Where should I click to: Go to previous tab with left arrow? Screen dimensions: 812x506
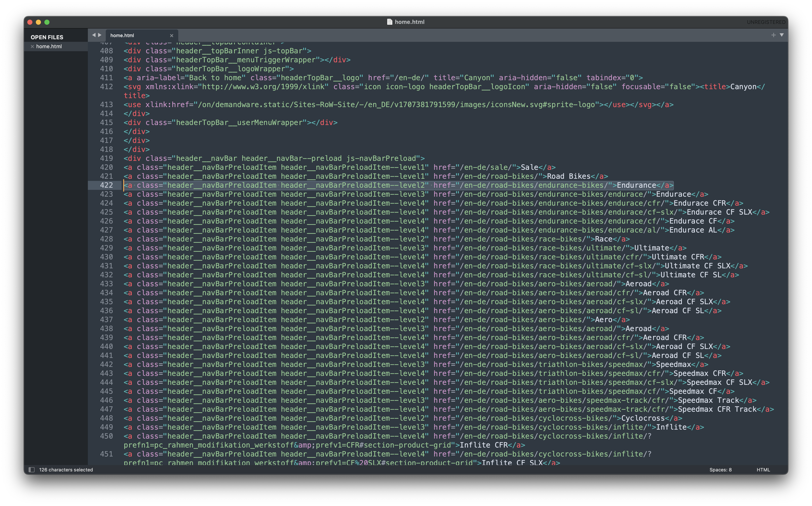tap(94, 35)
